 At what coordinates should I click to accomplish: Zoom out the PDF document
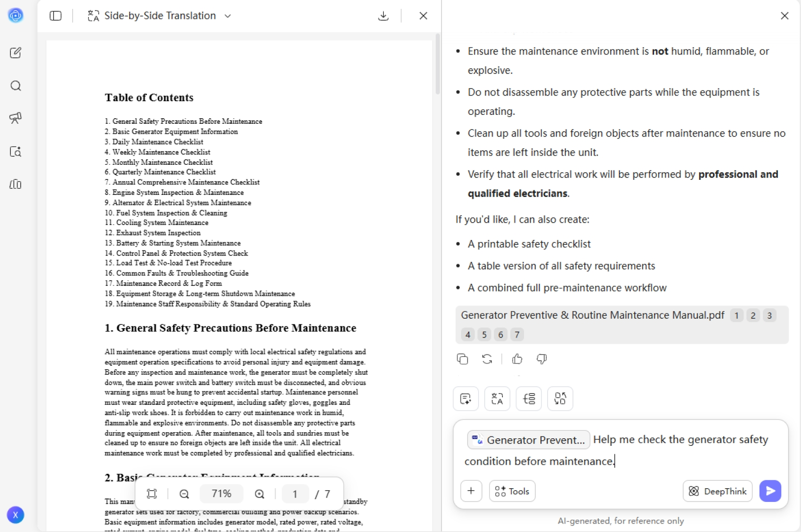pyautogui.click(x=184, y=493)
